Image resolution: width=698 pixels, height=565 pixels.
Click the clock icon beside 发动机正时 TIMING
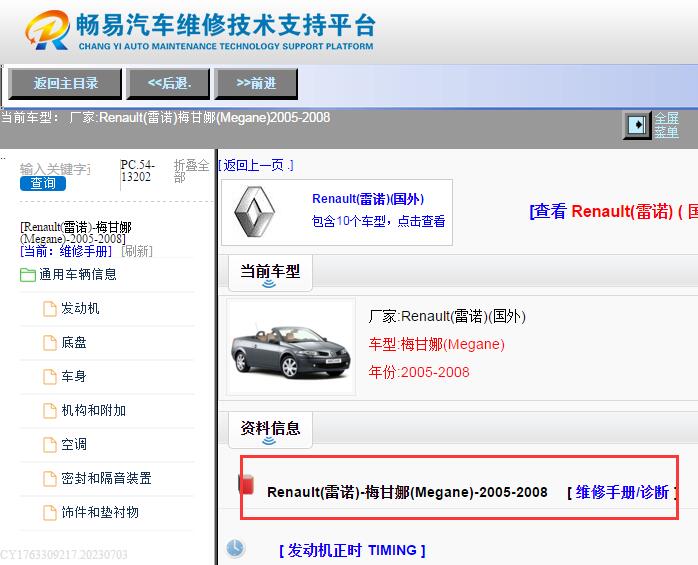235,548
